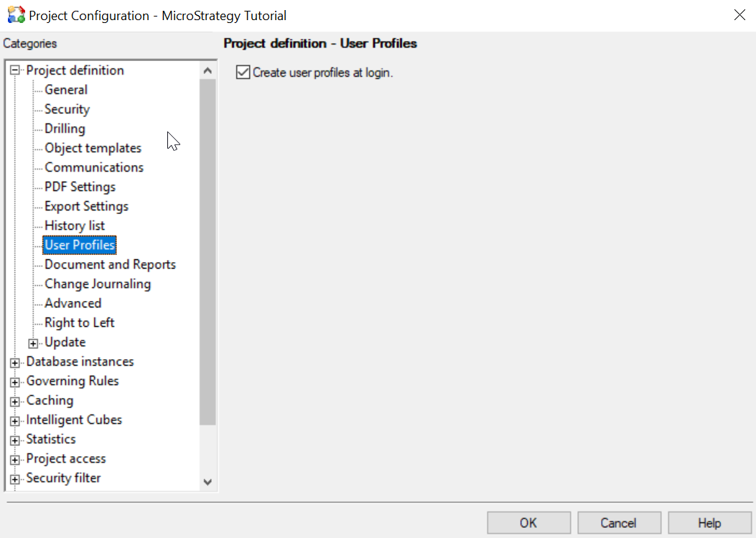
Task: Expand the Project access category
Action: pos(15,458)
